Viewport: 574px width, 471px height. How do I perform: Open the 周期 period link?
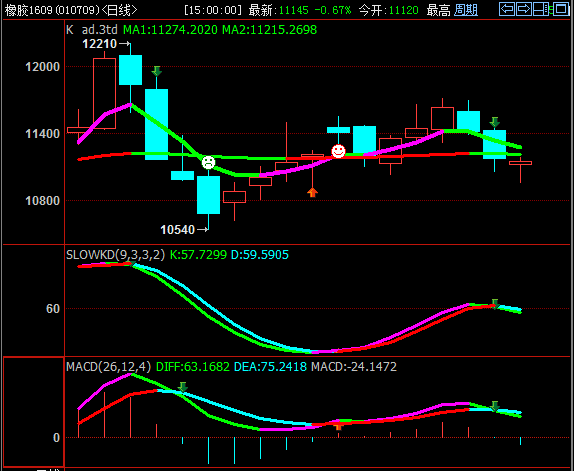(x=466, y=10)
